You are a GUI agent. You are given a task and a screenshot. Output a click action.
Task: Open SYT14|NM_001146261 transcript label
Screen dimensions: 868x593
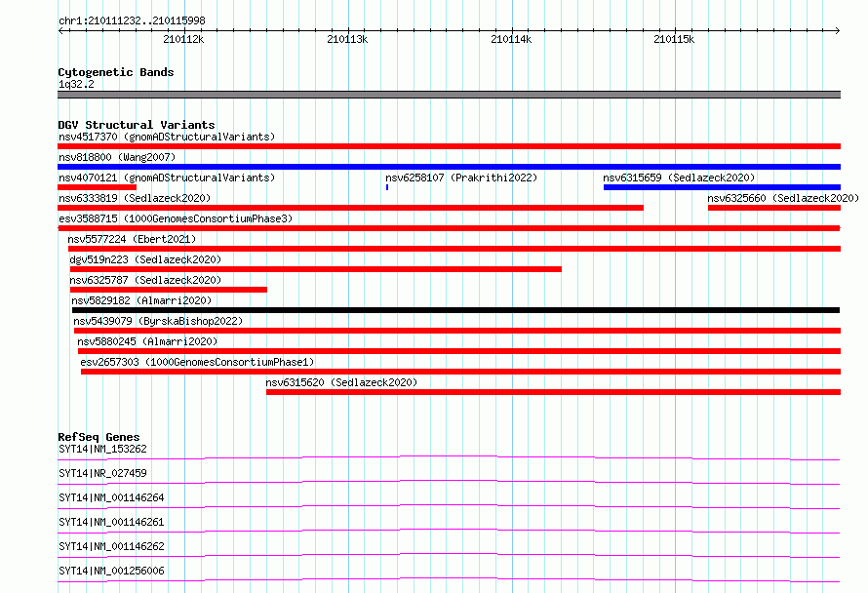(111, 522)
